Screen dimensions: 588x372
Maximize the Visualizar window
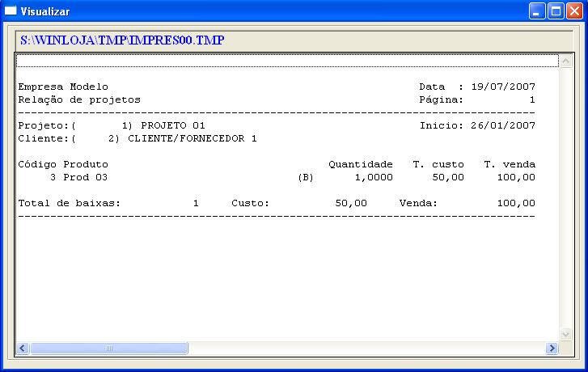pos(556,11)
